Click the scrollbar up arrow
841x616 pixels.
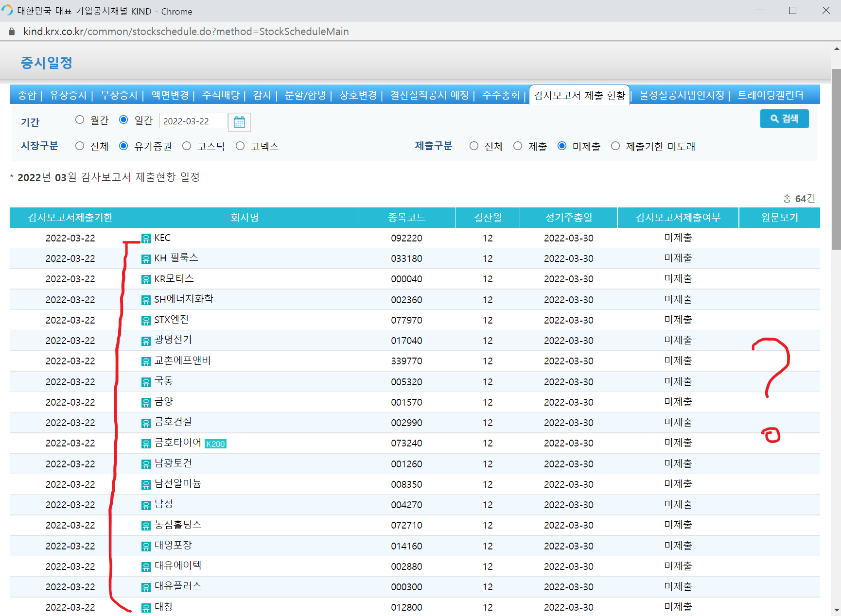click(836, 48)
